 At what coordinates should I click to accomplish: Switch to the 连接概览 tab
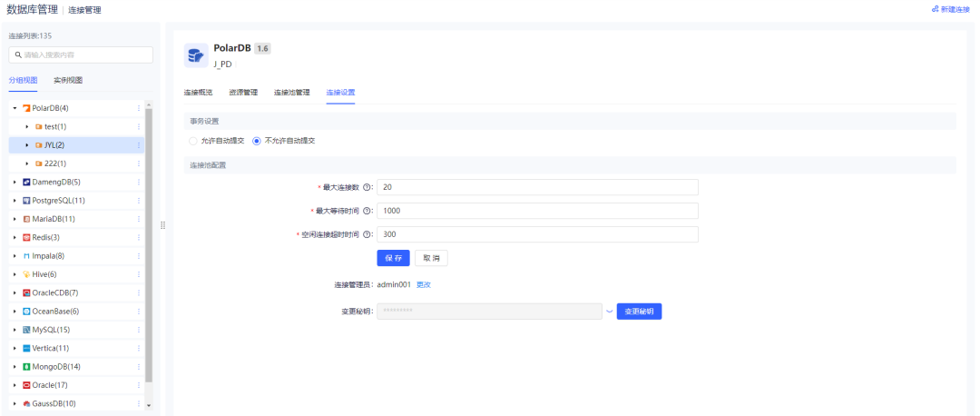198,93
